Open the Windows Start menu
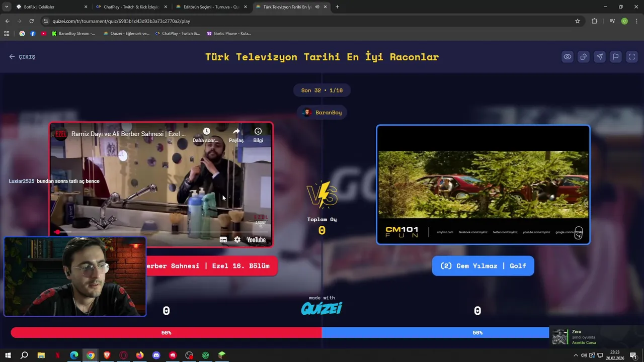The width and height of the screenshot is (644, 362). pyautogui.click(x=8, y=355)
